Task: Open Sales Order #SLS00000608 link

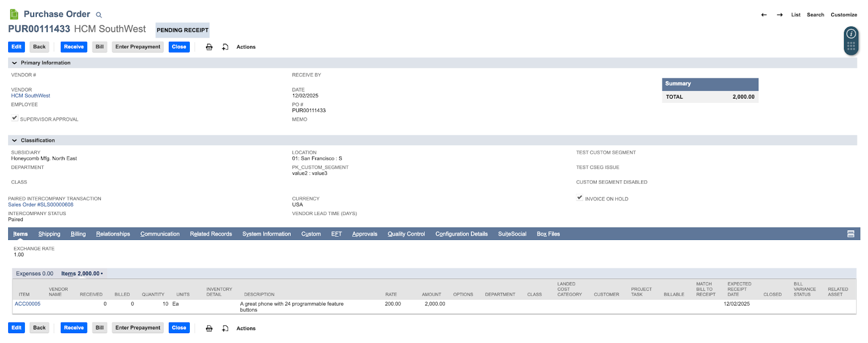Action: click(41, 205)
